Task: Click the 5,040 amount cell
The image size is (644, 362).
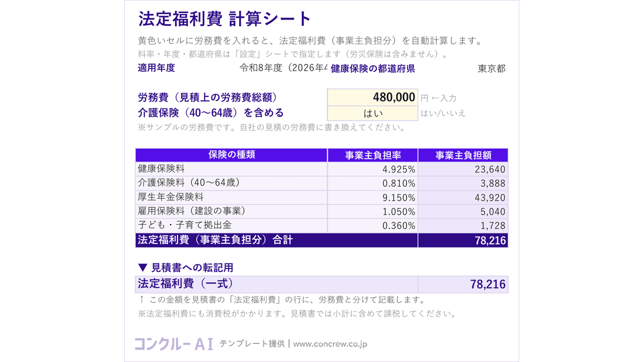Action: coord(463,211)
